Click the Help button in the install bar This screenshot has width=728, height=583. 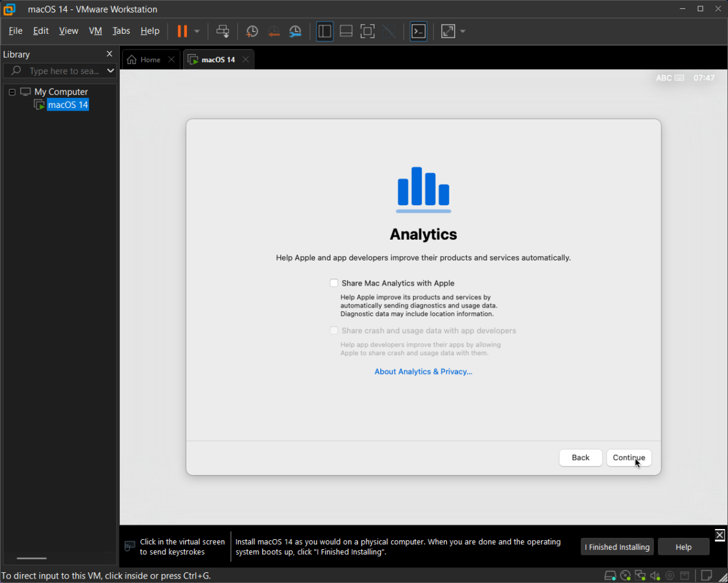[x=683, y=547]
